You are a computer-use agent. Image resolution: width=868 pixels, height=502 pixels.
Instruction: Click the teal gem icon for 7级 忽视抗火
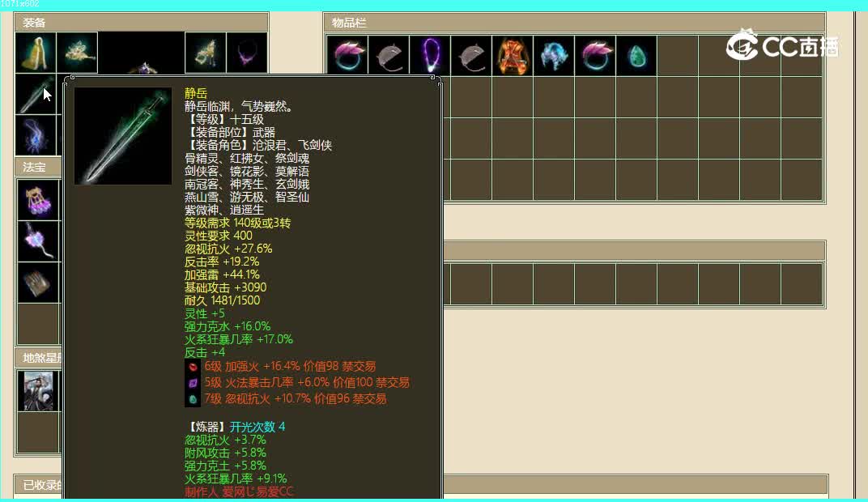point(193,398)
